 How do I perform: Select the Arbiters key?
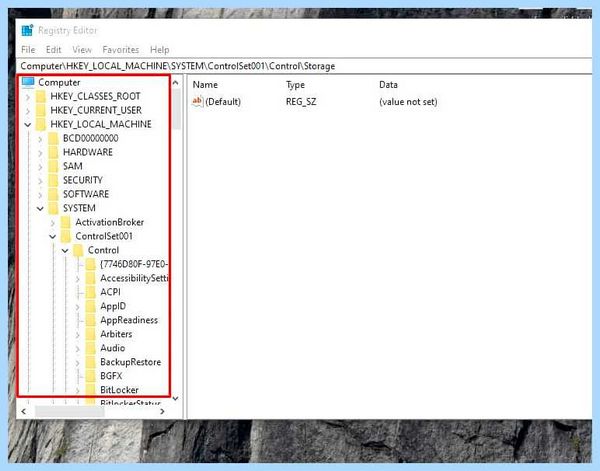tap(116, 334)
